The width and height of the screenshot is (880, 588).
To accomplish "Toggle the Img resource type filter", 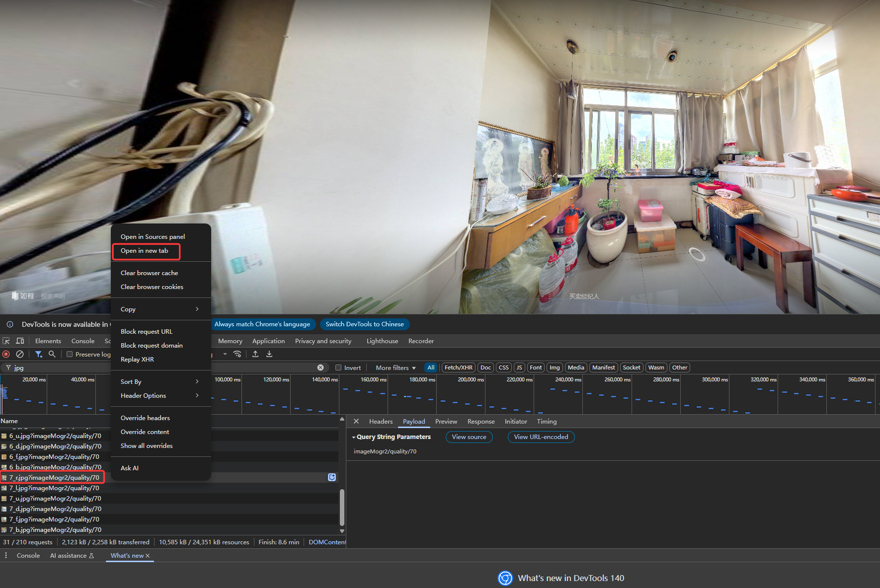I will pos(555,367).
